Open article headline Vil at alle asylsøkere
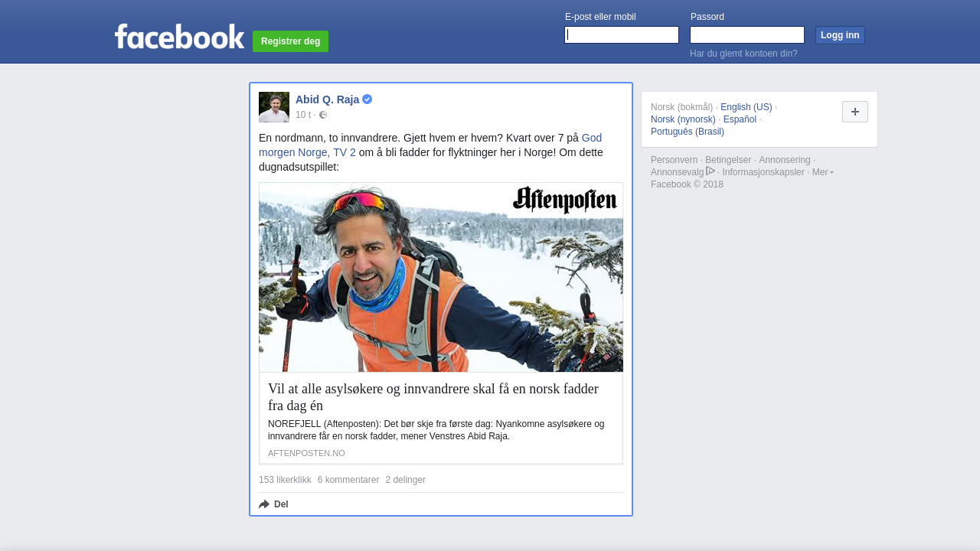980x551 pixels. (433, 397)
